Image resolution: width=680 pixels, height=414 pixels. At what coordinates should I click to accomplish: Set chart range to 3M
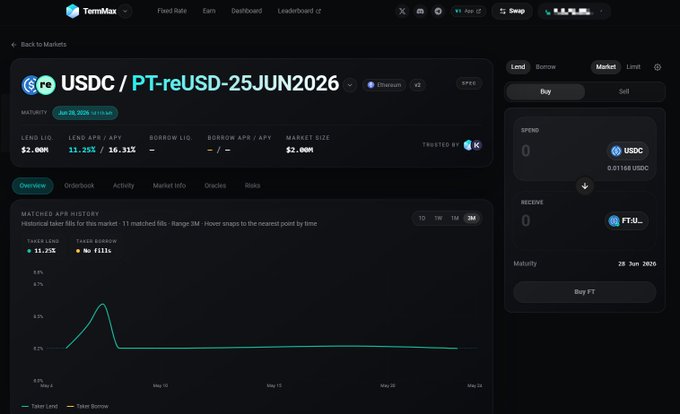471,218
